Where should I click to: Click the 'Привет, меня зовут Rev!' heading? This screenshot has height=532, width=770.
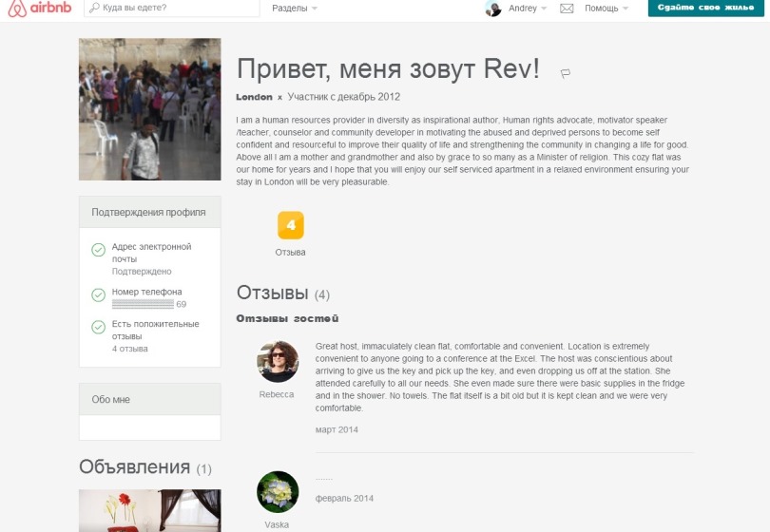tap(388, 68)
